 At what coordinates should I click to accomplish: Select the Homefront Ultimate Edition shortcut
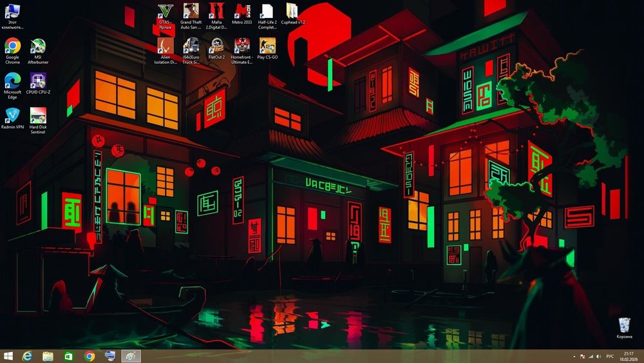[242, 51]
